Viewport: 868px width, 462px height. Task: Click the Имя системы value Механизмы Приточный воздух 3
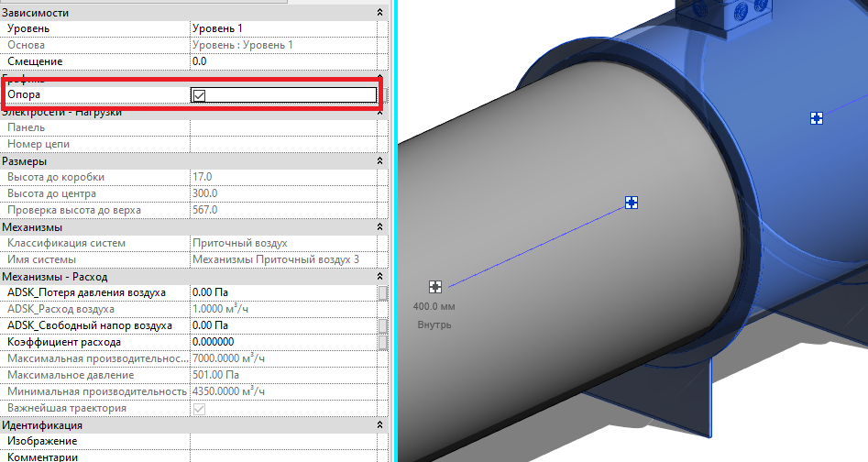(283, 259)
